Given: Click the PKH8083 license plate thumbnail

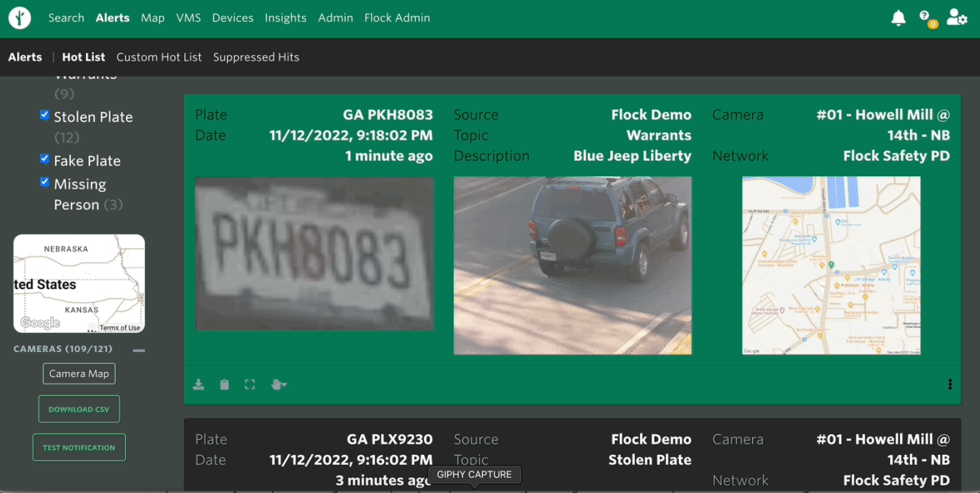Looking at the screenshot, I should click(x=315, y=253).
